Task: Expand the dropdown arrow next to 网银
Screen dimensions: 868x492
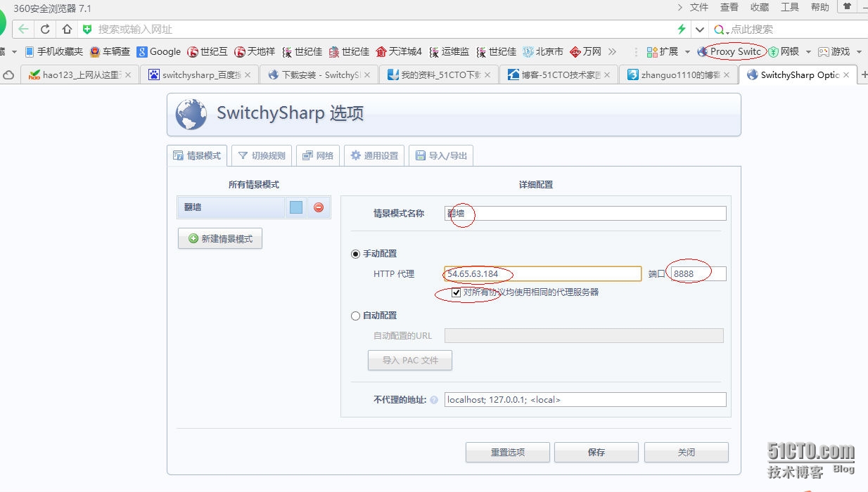Action: (808, 52)
